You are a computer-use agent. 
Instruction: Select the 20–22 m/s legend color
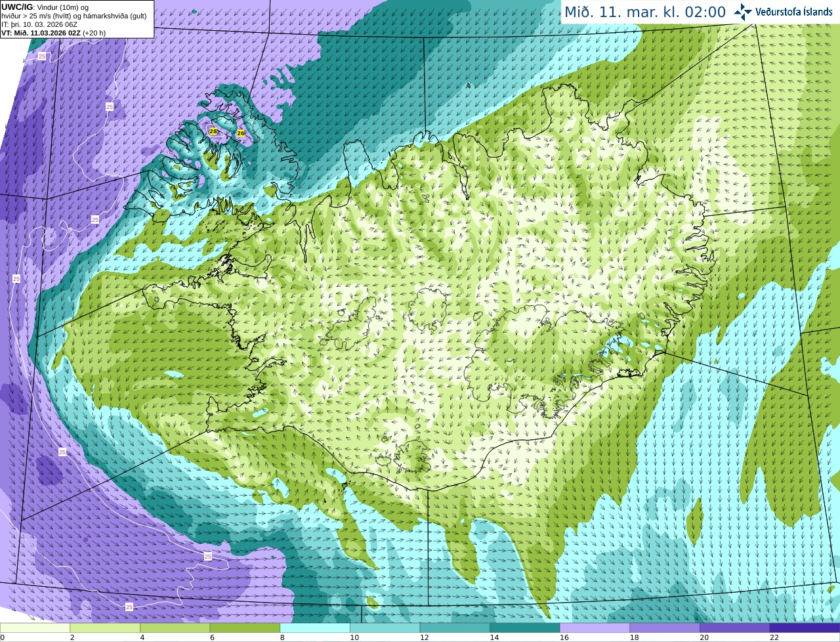click(x=734, y=628)
